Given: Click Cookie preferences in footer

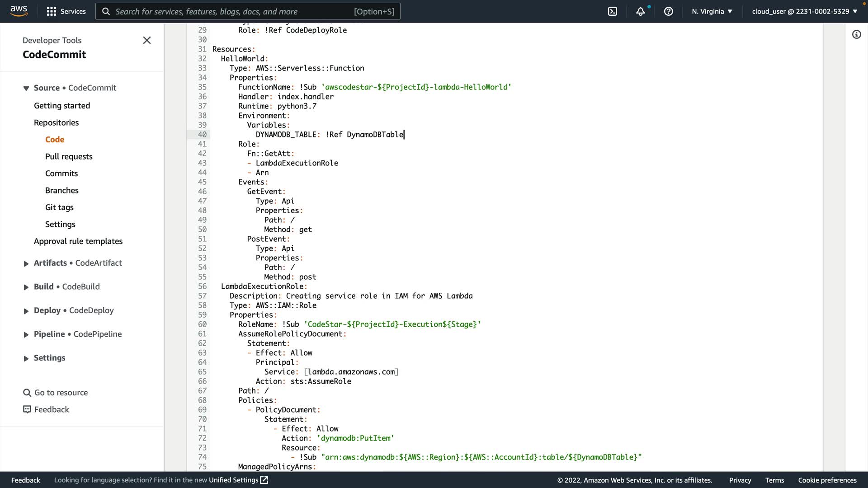Looking at the screenshot, I should (827, 480).
